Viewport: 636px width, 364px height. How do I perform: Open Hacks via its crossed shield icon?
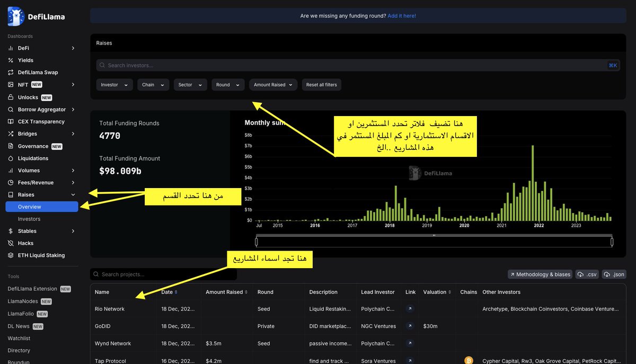point(11,243)
